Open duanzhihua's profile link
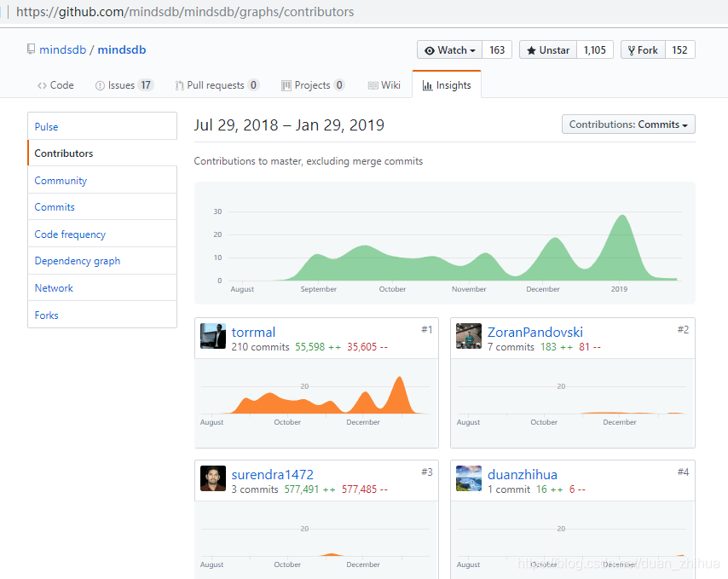 click(523, 474)
